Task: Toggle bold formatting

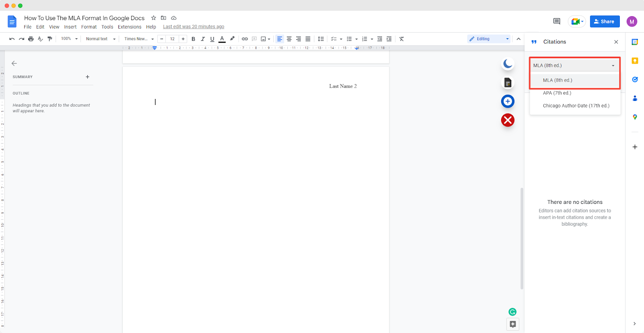Action: [x=193, y=39]
